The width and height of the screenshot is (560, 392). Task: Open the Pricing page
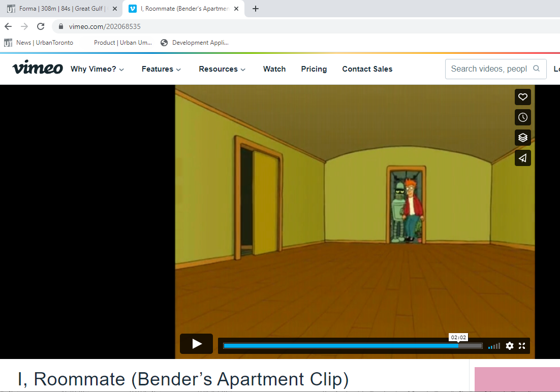(x=314, y=69)
